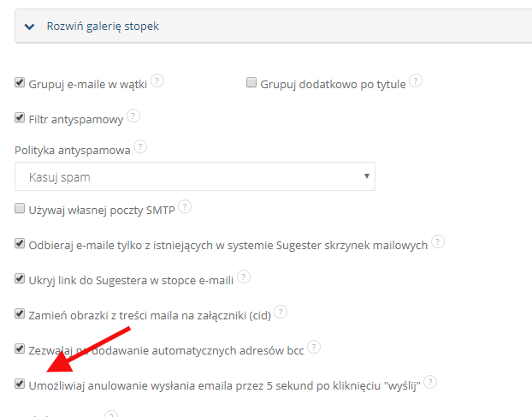Screen dimensions: 532x417
Task: Toggle 'Zezwalaj na dodawanie automatycznych adresów bcc'
Action: coord(20,348)
